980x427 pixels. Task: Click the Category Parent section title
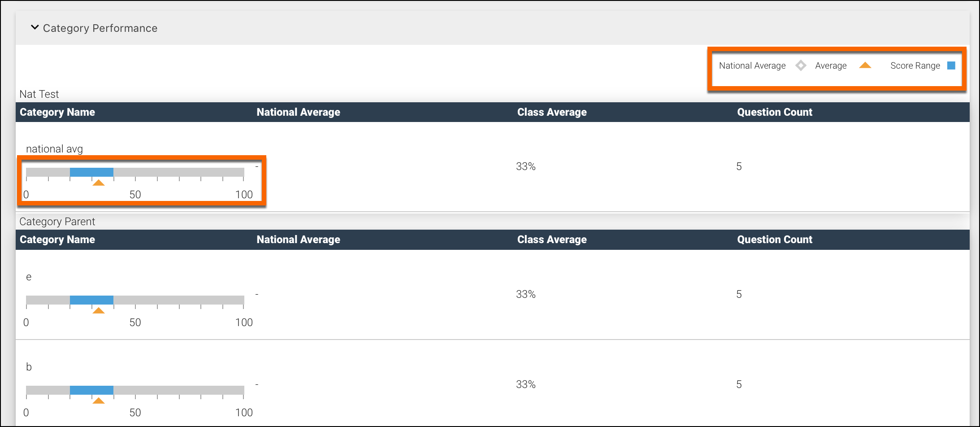click(x=57, y=221)
